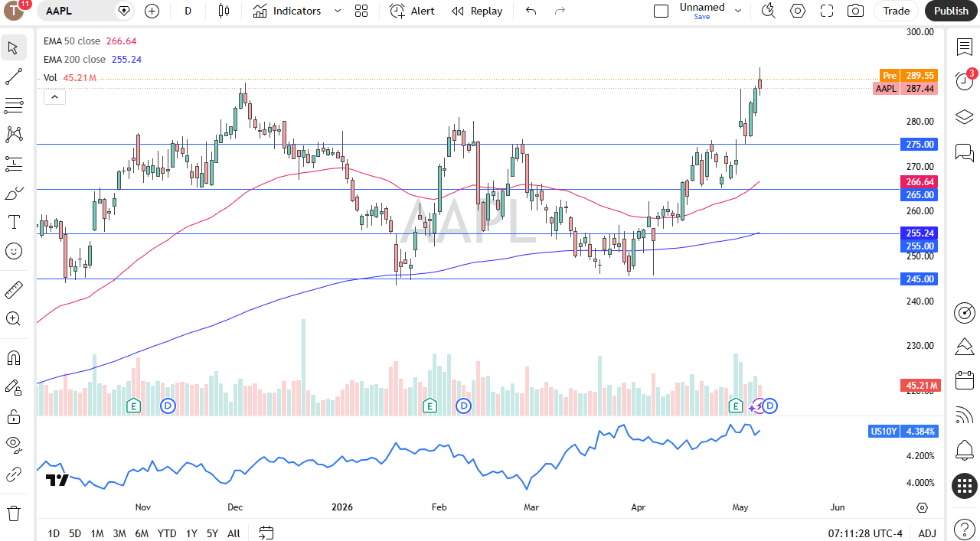Open the notifications bell panel
980x541 pixels.
965,451
